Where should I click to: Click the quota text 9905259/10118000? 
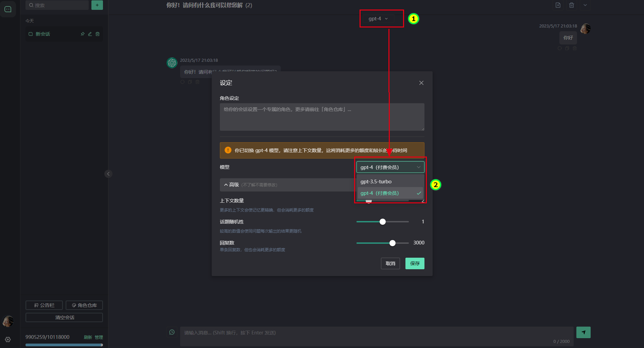48,337
